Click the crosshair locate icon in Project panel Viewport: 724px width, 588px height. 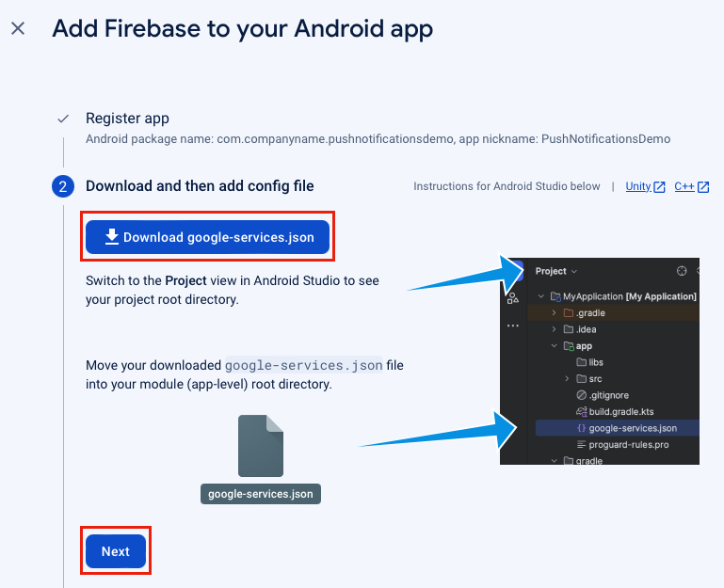coord(682,271)
